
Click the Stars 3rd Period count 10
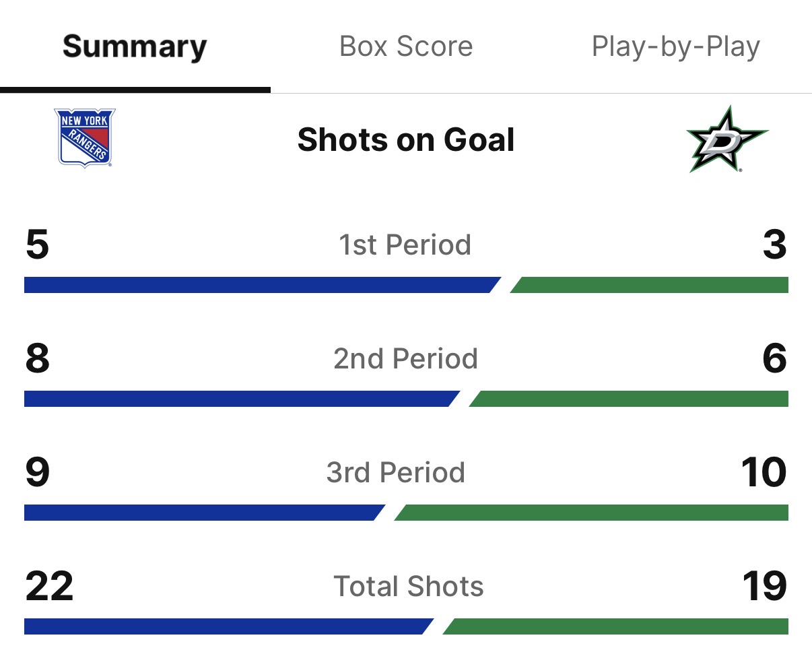pyautogui.click(x=763, y=473)
